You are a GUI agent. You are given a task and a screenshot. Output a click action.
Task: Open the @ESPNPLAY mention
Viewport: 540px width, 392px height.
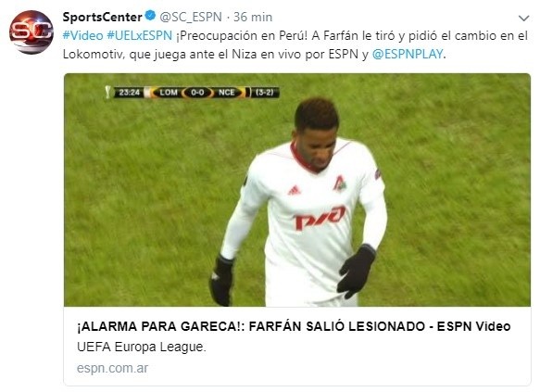click(408, 54)
